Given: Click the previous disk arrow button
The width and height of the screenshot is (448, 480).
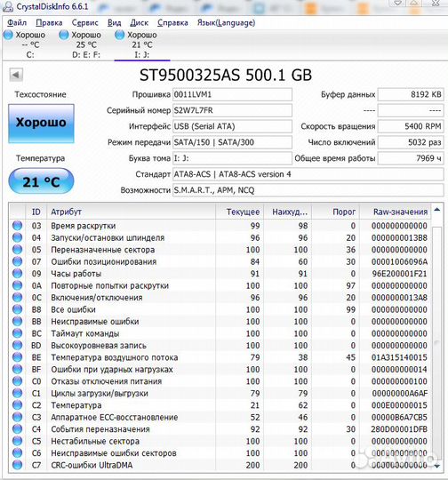Looking at the screenshot, I should (x=16, y=75).
